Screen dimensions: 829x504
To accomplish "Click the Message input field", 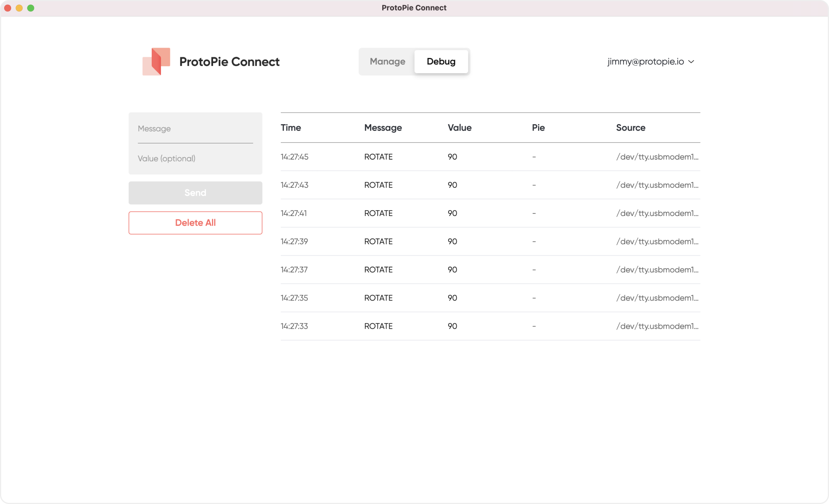I will (195, 129).
